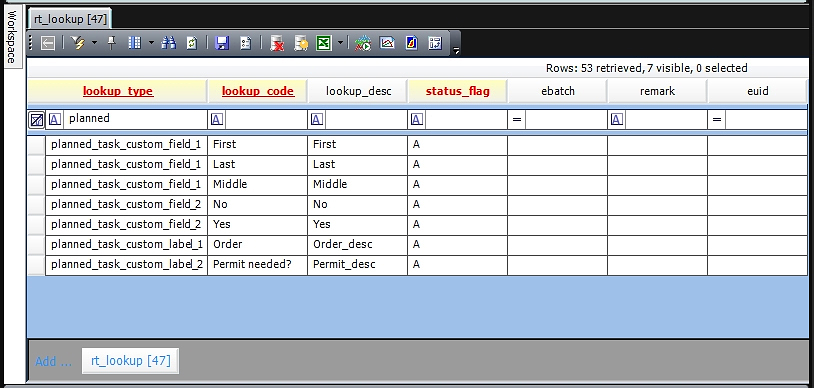Click the columns grid icon
Screen dimensions: 814x388
134,43
